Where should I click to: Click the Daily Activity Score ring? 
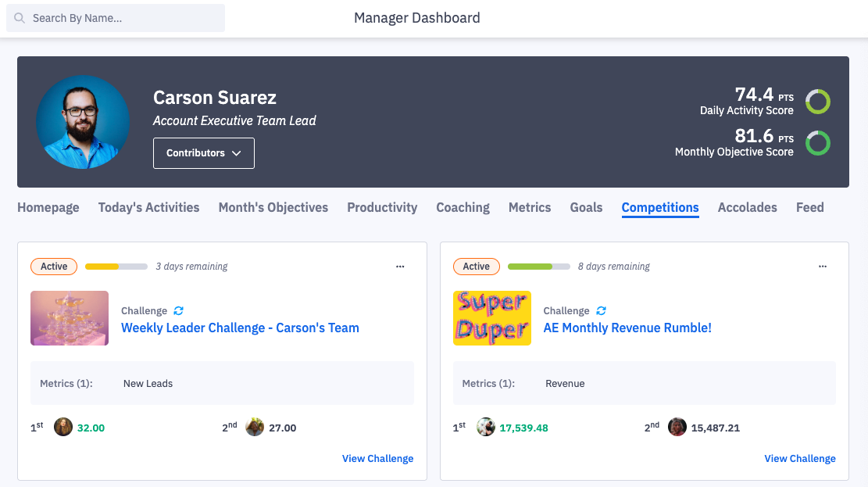[817, 102]
